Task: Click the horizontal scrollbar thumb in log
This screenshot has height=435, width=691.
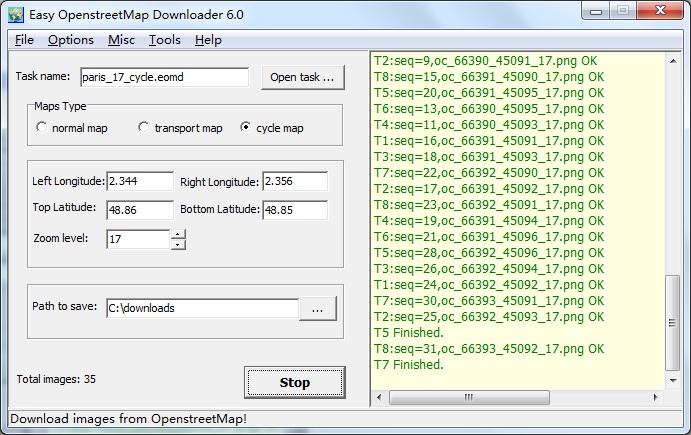Action: click(469, 397)
